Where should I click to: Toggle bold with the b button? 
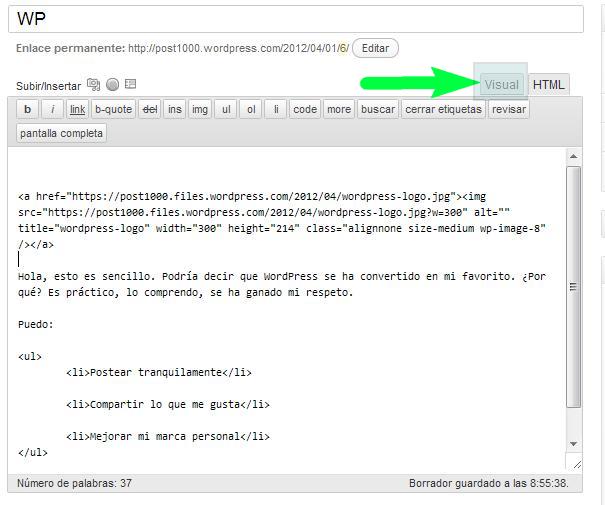pyautogui.click(x=28, y=109)
